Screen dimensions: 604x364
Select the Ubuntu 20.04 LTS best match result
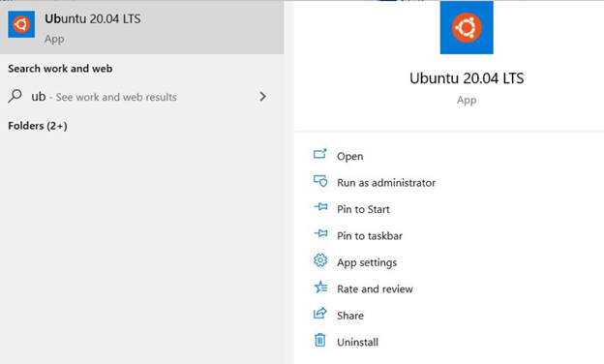tap(141, 28)
